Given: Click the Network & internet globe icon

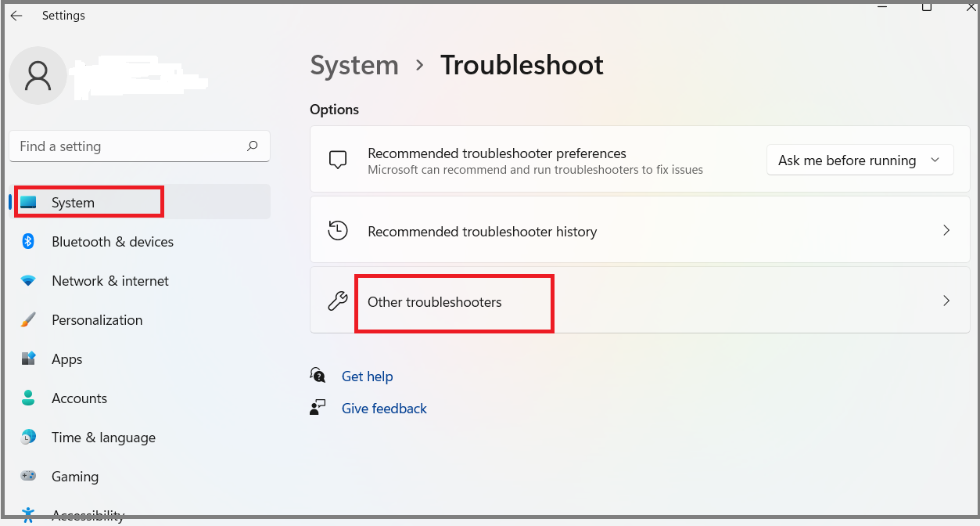Looking at the screenshot, I should 30,280.
